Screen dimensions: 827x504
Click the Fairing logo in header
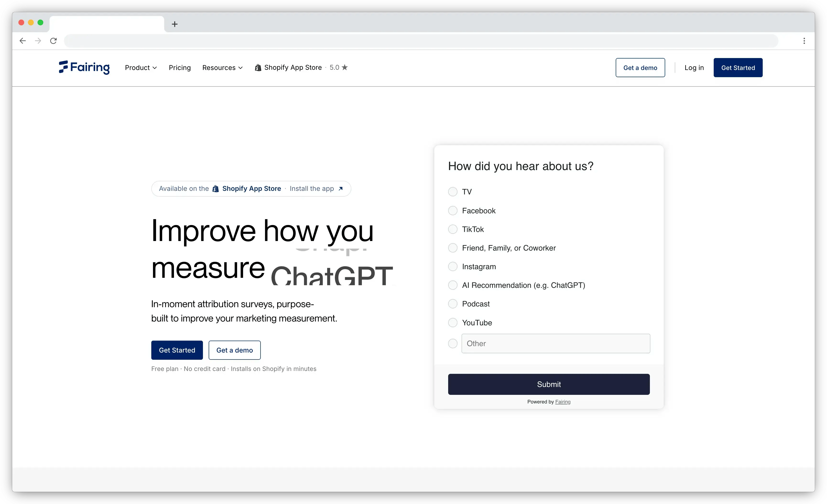coord(84,67)
